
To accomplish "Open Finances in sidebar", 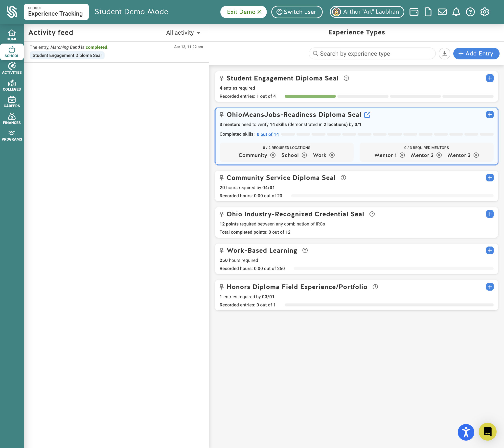I will pyautogui.click(x=12, y=119).
